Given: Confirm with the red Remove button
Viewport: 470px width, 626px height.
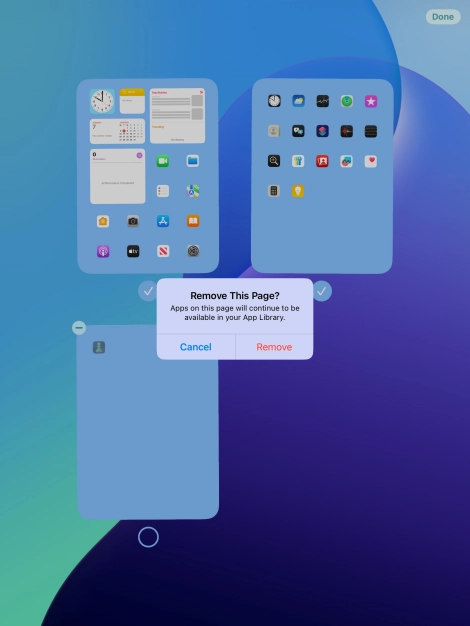Looking at the screenshot, I should click(x=274, y=347).
